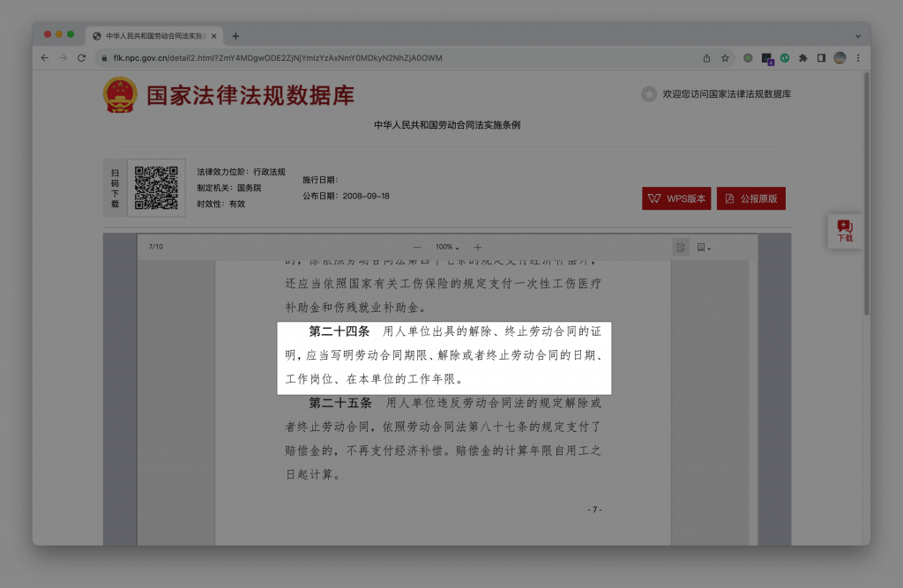
Task: Open the Extensions puzzle menu
Action: pyautogui.click(x=803, y=58)
